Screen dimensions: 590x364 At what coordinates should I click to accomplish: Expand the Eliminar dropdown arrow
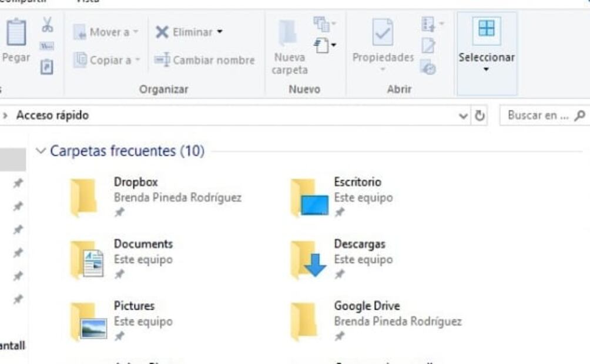(x=220, y=32)
